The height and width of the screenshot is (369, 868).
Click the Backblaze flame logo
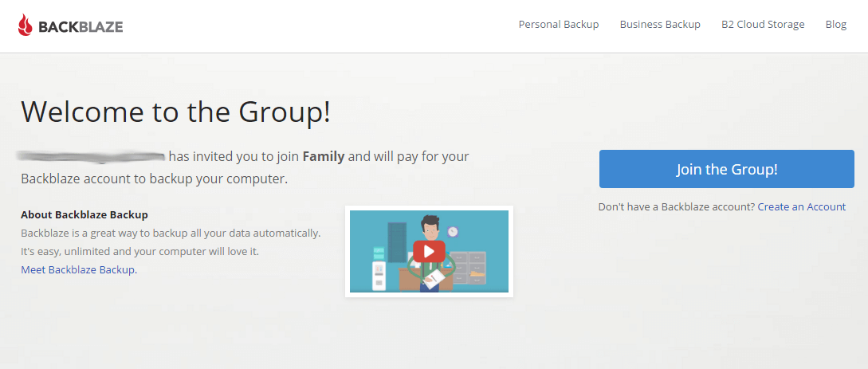pos(25,26)
